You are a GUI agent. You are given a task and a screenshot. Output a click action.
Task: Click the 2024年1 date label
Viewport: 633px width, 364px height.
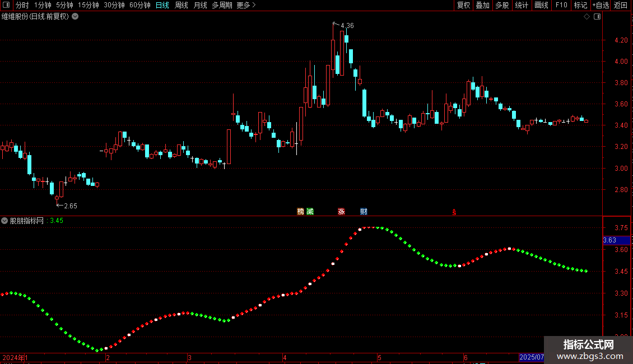click(x=15, y=357)
